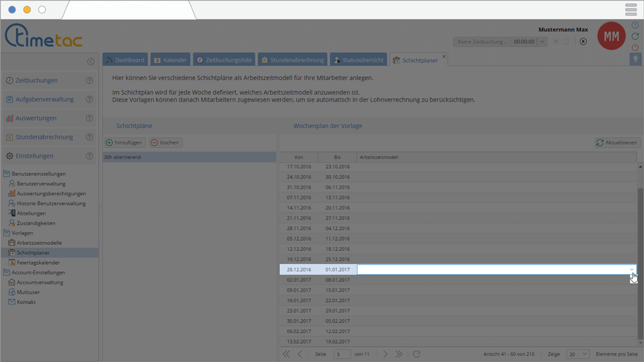Open the Arbeitszeitmodell dropdown in the selected row
Viewport: 644px width, 362px height.
pyautogui.click(x=632, y=269)
